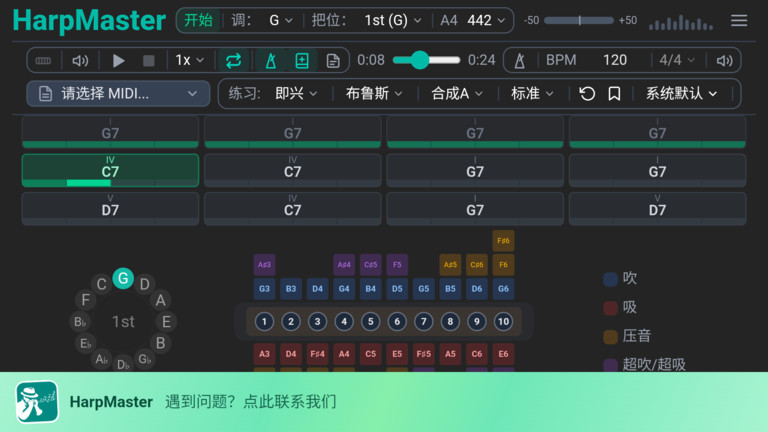This screenshot has height=432, width=768.
Task: Select key E♭ on the circle of fifths
Action: pos(86,343)
